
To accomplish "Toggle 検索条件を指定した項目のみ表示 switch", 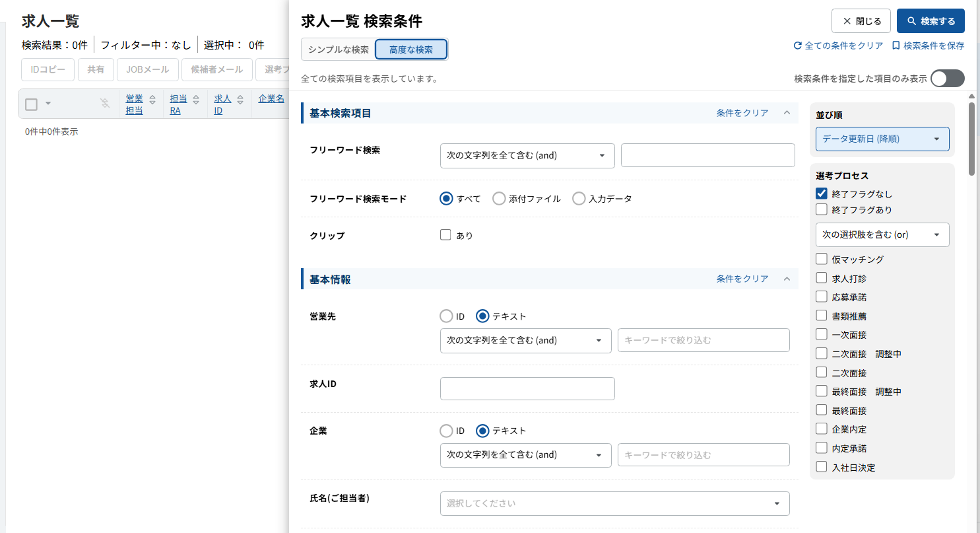I will click(947, 79).
